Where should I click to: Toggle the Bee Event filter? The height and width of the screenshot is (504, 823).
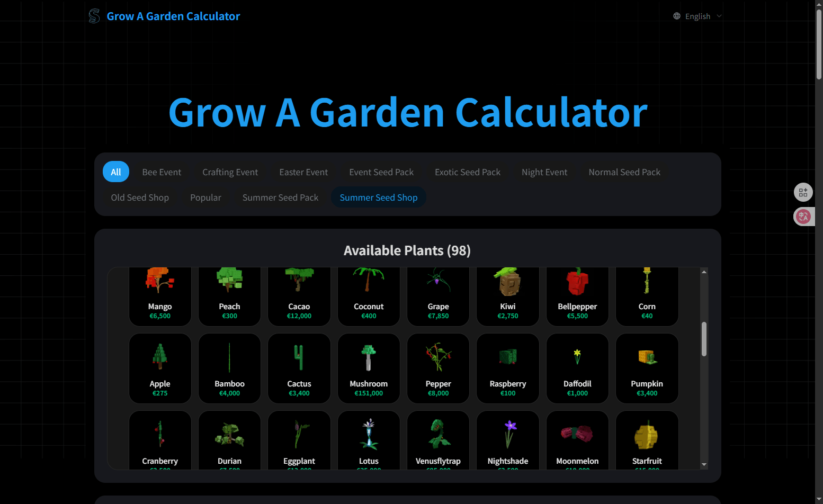point(162,172)
